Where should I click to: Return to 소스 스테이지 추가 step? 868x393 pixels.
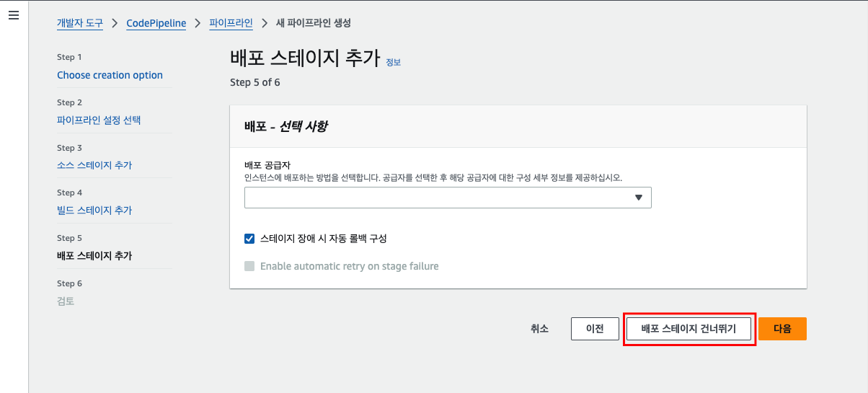pyautogui.click(x=94, y=165)
